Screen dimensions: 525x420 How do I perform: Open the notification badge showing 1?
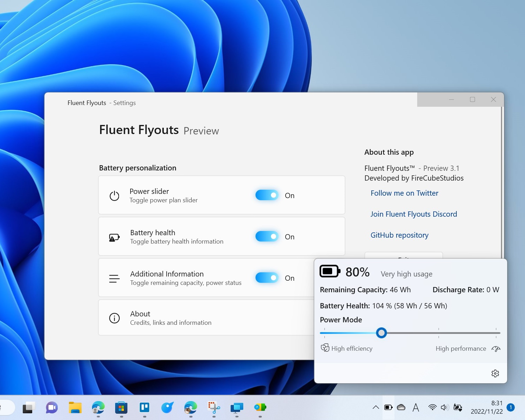pyautogui.click(x=511, y=407)
